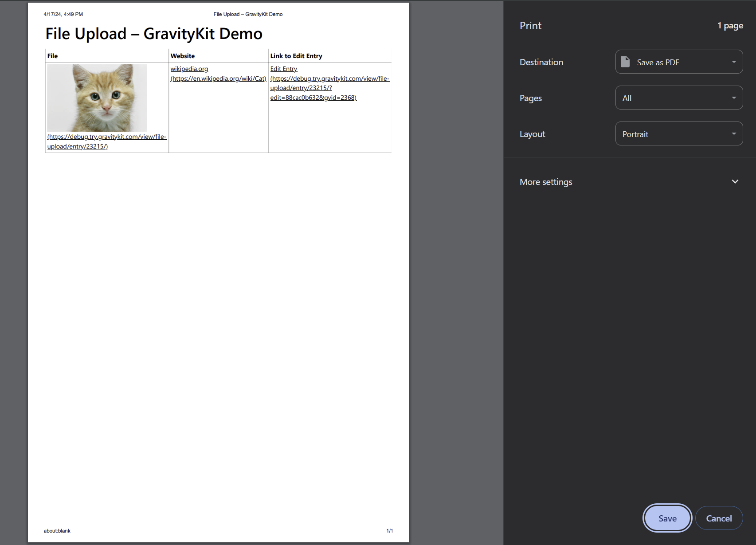Click the '1 page' count label
Image resolution: width=756 pixels, height=545 pixels.
pos(730,26)
